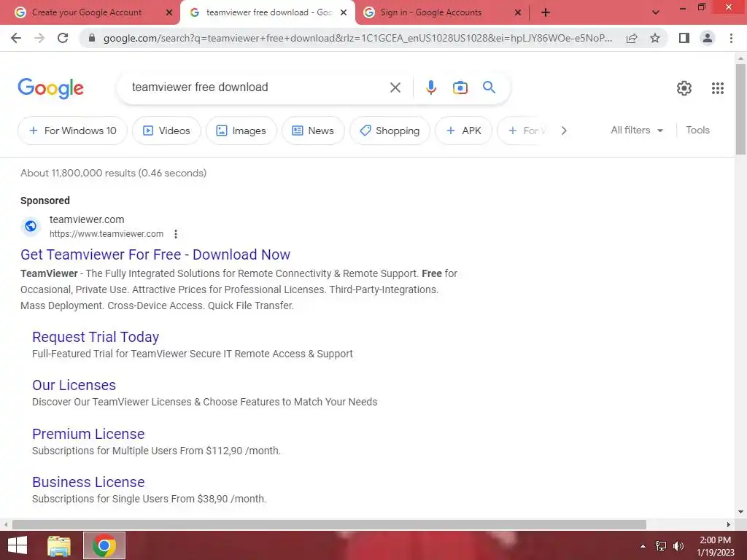Open Business License link

[x=88, y=483]
